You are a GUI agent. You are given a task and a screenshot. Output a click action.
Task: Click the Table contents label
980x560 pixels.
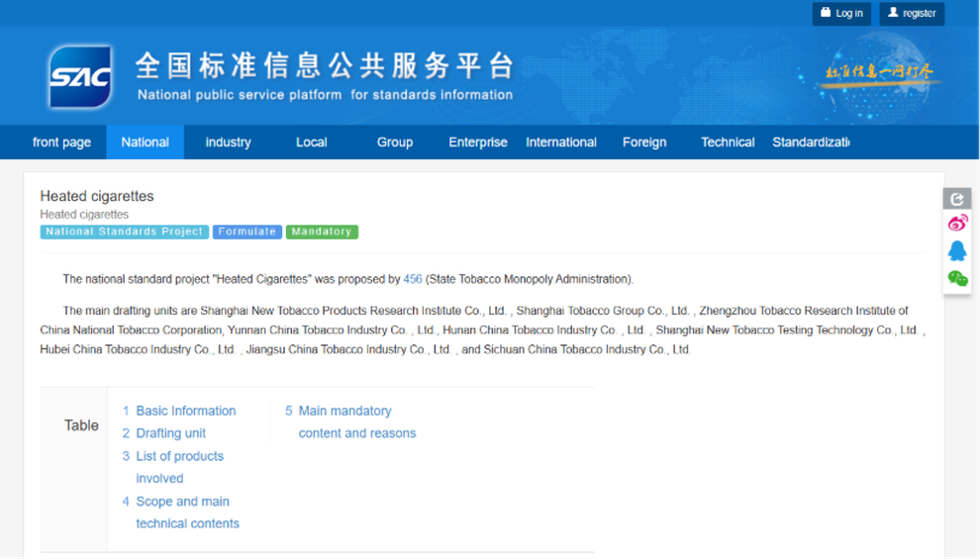[81, 425]
